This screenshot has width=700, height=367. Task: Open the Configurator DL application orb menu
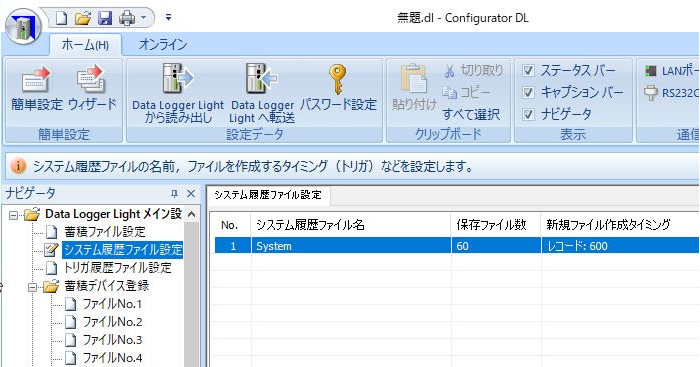coord(23,26)
